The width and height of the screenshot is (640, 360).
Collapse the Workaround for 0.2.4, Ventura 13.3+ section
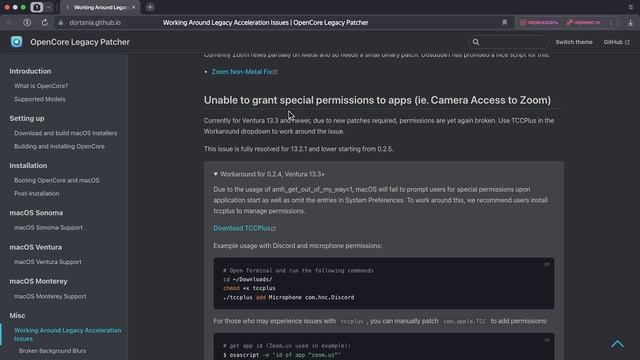(x=269, y=174)
